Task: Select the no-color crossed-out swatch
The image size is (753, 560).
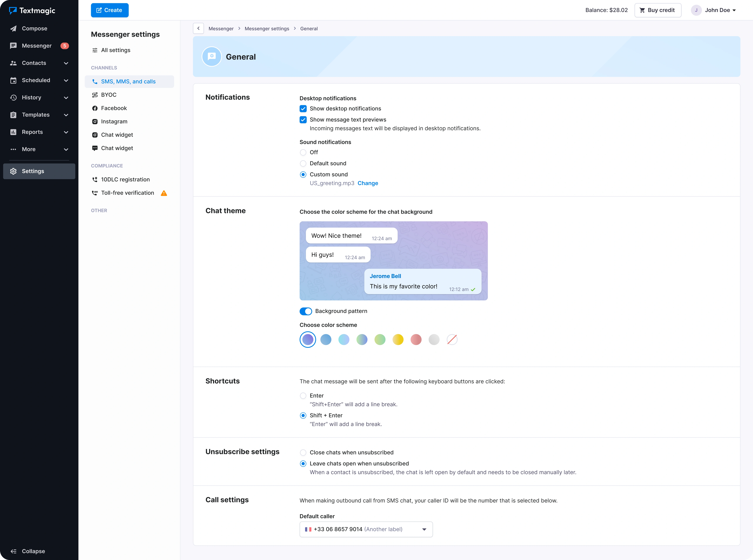Action: pos(452,340)
